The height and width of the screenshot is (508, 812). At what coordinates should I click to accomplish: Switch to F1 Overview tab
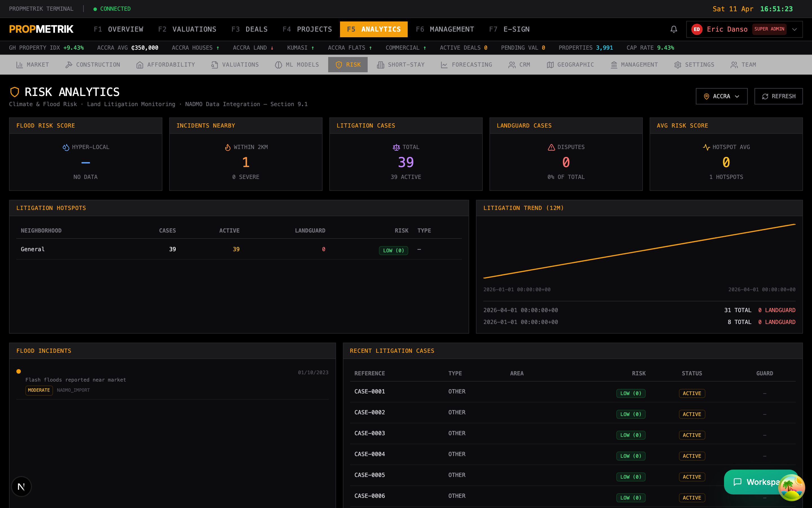[x=118, y=29]
